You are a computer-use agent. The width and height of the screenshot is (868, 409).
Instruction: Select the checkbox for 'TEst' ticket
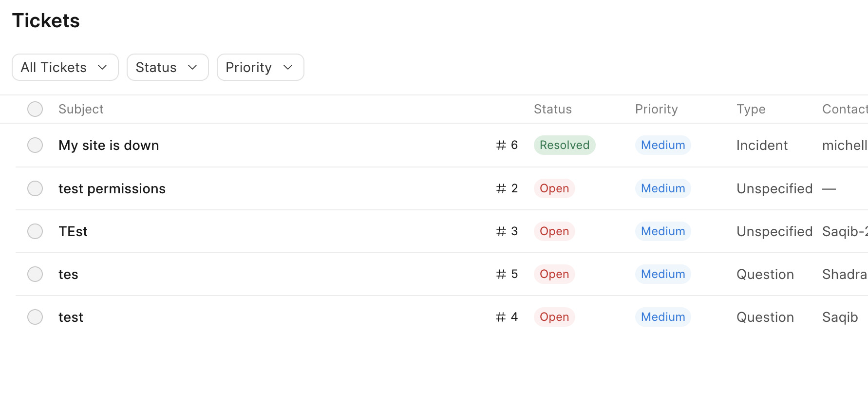[x=35, y=231]
